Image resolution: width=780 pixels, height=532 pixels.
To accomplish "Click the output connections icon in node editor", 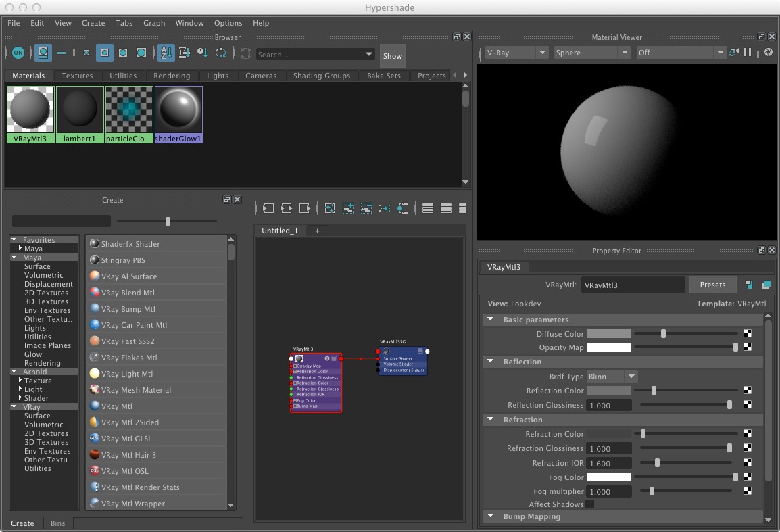I will [x=304, y=208].
